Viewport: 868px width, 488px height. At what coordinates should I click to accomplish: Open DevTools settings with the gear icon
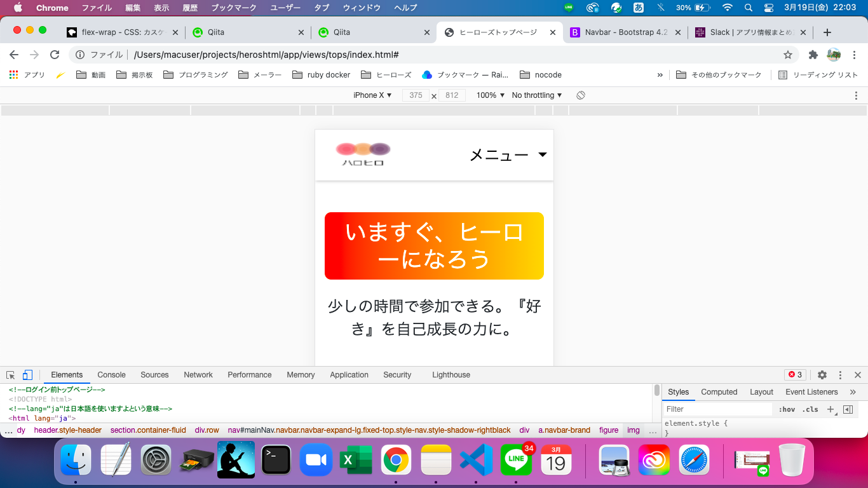pos(822,375)
